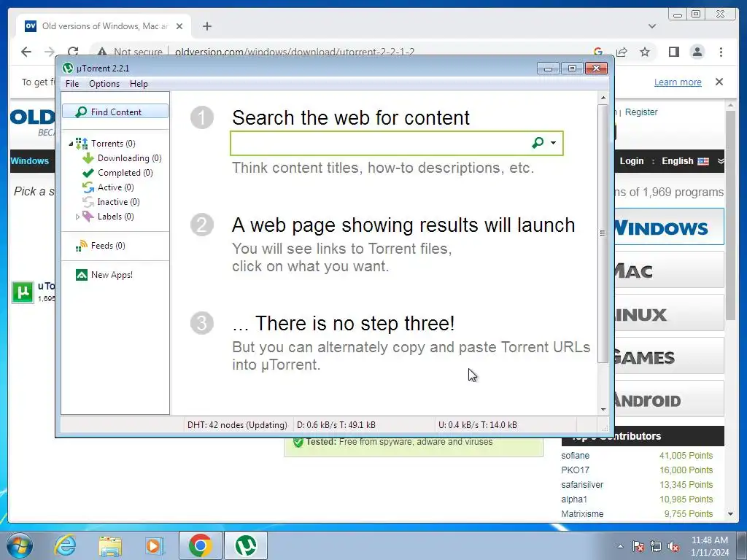Image resolution: width=747 pixels, height=560 pixels.
Task: Click the green New Apps icon
Action: pos(82,275)
